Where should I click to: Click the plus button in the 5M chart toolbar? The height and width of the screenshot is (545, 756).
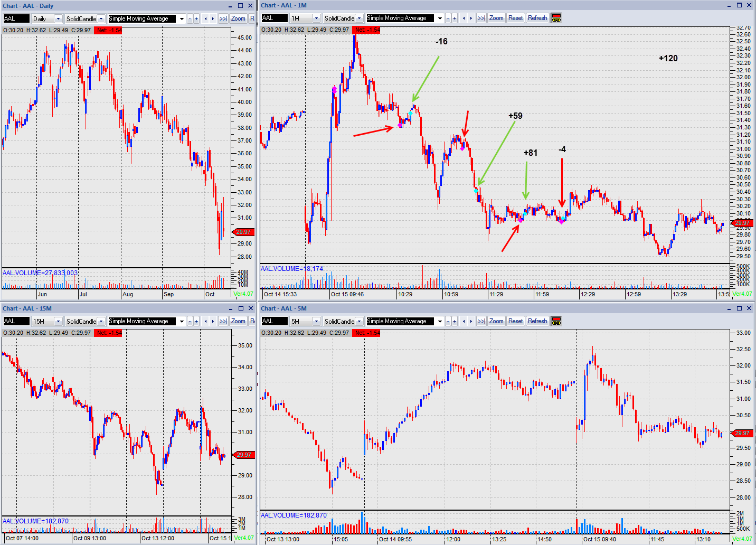coord(455,321)
